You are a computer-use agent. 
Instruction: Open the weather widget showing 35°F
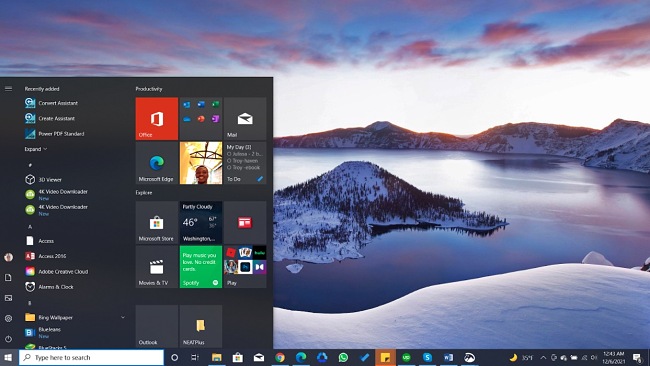(x=521, y=357)
